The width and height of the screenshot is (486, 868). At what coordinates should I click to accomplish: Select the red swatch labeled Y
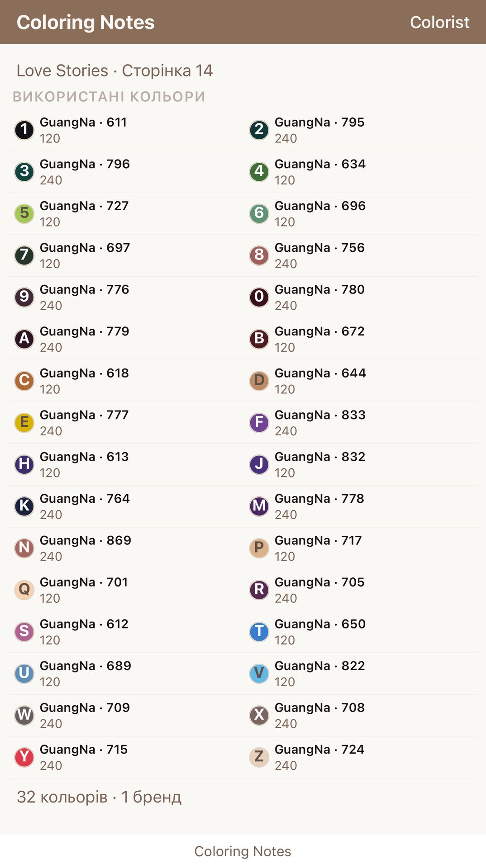pos(24,757)
